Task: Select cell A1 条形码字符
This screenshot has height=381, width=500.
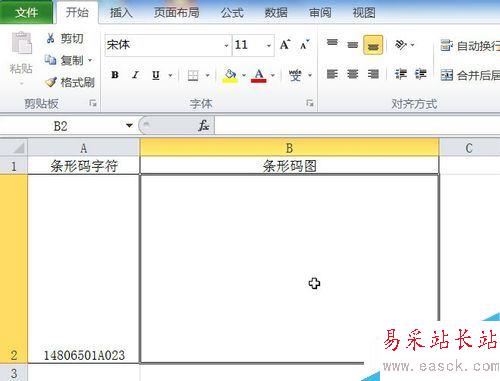Action: pos(84,166)
